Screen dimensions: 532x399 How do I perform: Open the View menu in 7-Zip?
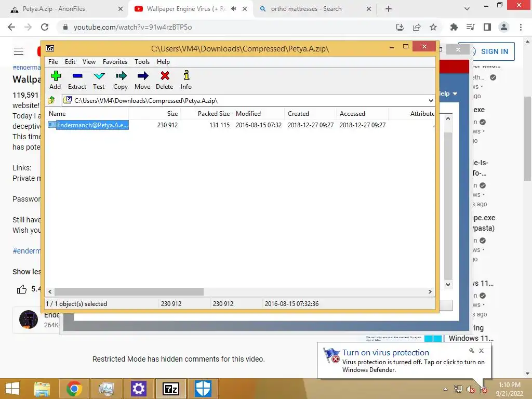pyautogui.click(x=89, y=62)
